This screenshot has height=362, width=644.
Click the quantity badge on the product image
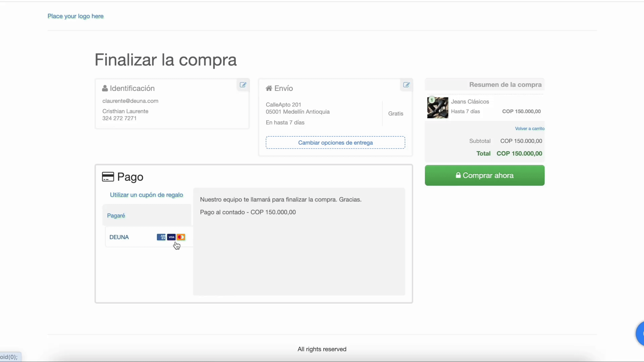coord(432,100)
